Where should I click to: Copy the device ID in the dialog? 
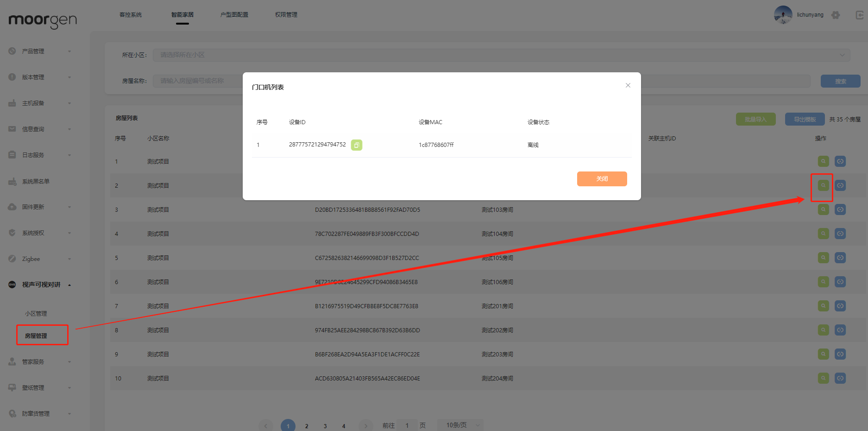[x=356, y=145]
